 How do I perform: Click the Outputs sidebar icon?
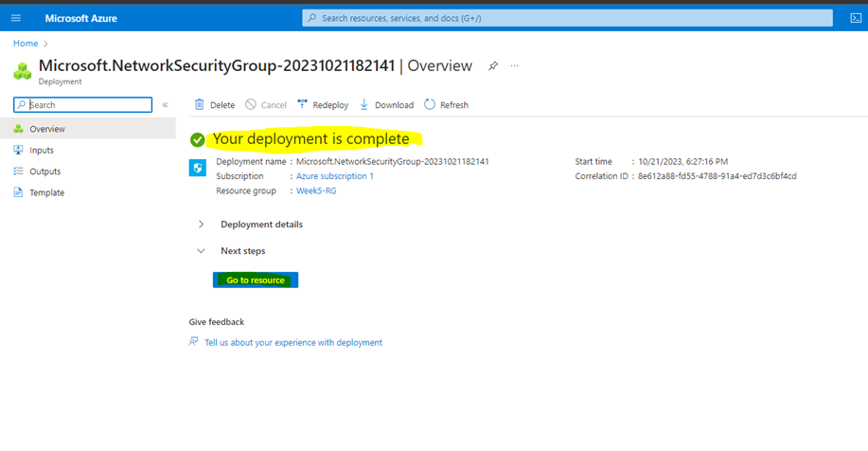pyautogui.click(x=18, y=171)
